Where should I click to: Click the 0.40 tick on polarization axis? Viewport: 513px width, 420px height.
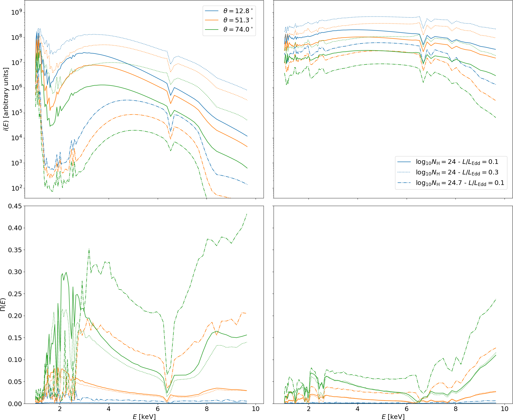point(15,228)
